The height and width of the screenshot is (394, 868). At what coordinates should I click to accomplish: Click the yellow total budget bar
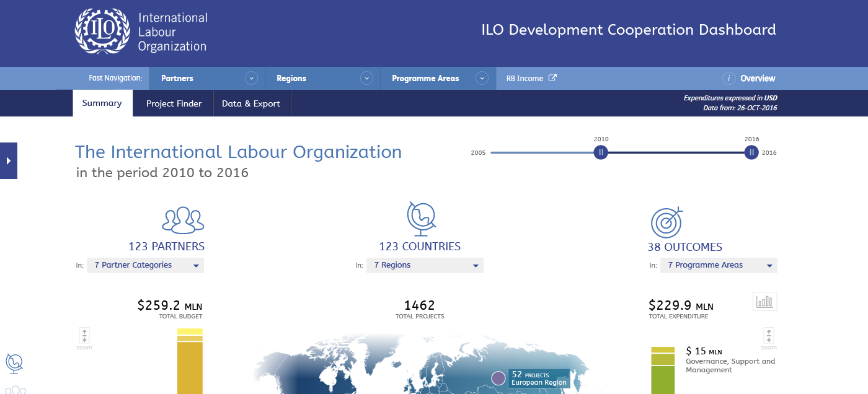point(190,361)
